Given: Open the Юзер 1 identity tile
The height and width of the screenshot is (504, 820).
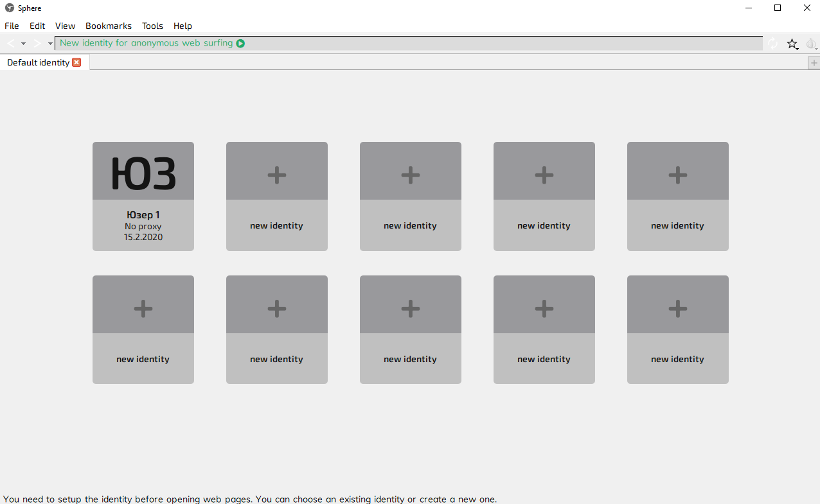Looking at the screenshot, I should click(x=143, y=196).
